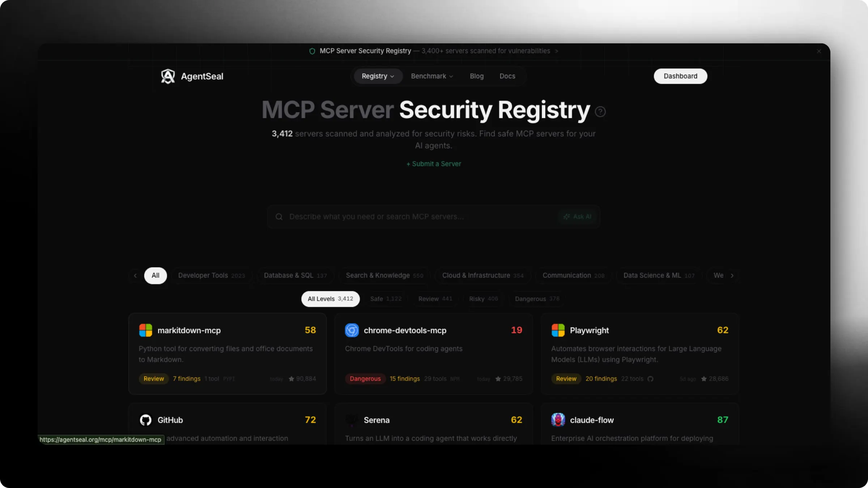Click the Review badge on markitdown-mcp
Viewport: 868px width, 488px height.
(x=154, y=379)
